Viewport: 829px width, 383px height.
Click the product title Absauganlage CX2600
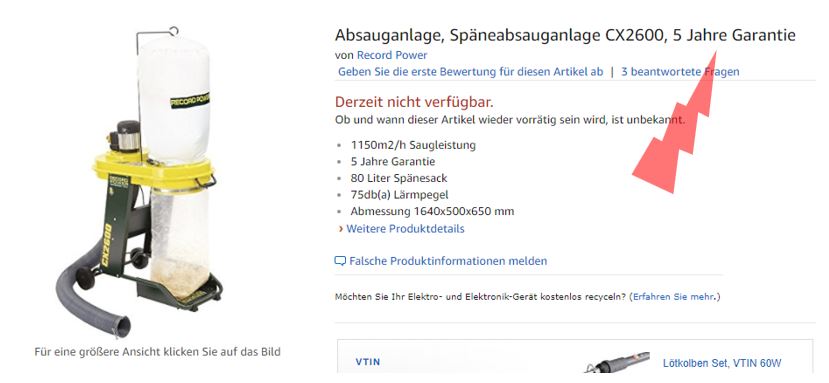(565, 35)
